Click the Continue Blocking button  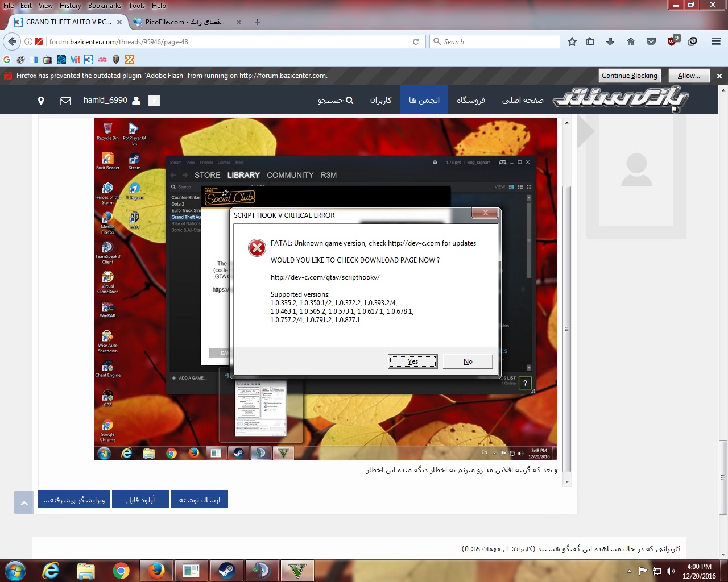tap(630, 76)
